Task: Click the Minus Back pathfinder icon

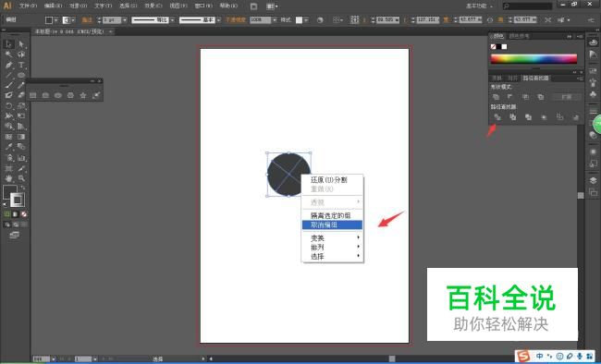Action: tap(575, 117)
